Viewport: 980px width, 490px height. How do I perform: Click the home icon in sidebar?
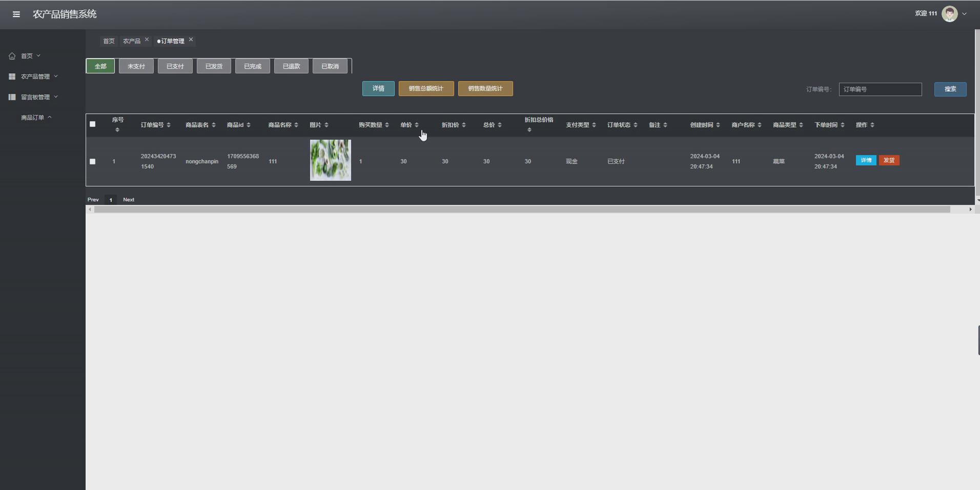(x=12, y=56)
